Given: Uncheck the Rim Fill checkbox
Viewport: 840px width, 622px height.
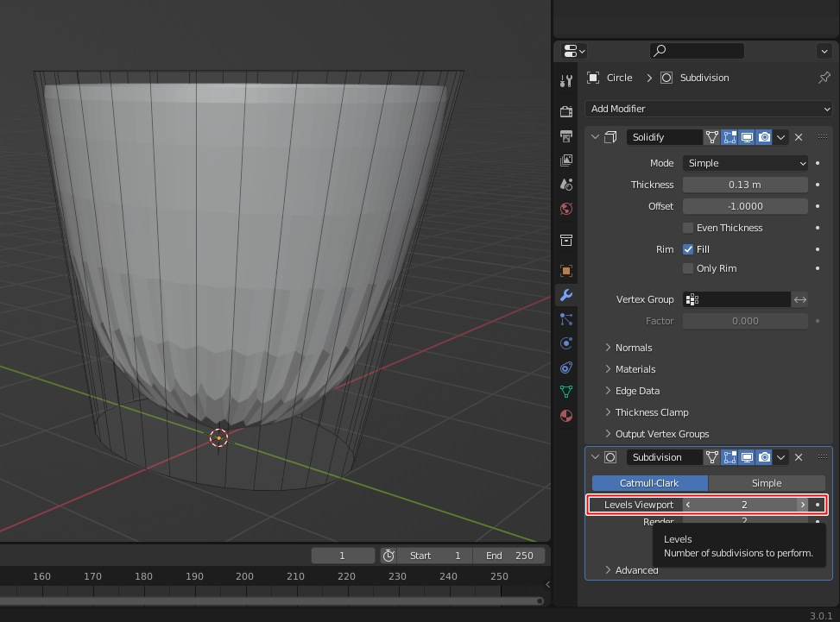Looking at the screenshot, I should (688, 249).
